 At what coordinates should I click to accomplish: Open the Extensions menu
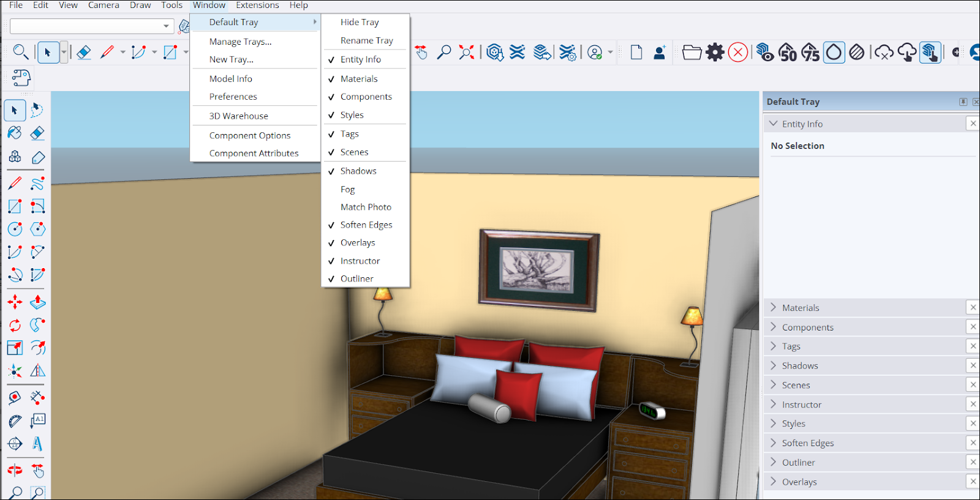[x=257, y=6]
